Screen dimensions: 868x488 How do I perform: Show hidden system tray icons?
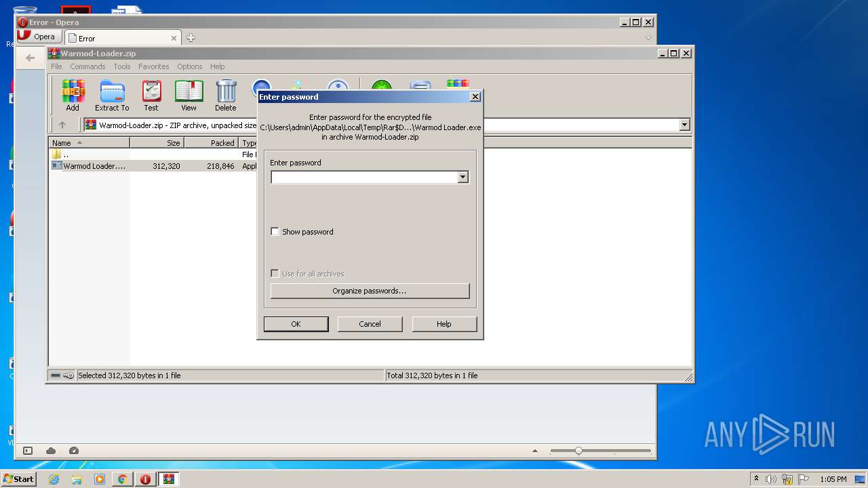tap(756, 479)
